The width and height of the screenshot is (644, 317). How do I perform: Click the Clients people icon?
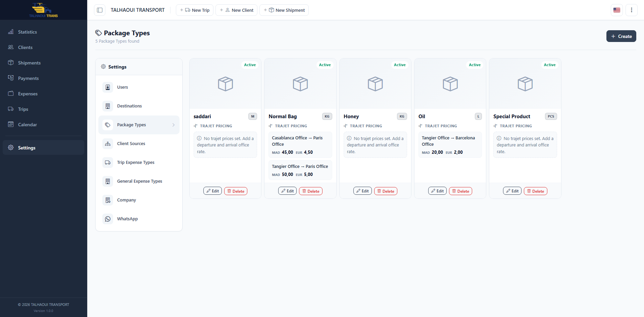tap(11, 47)
